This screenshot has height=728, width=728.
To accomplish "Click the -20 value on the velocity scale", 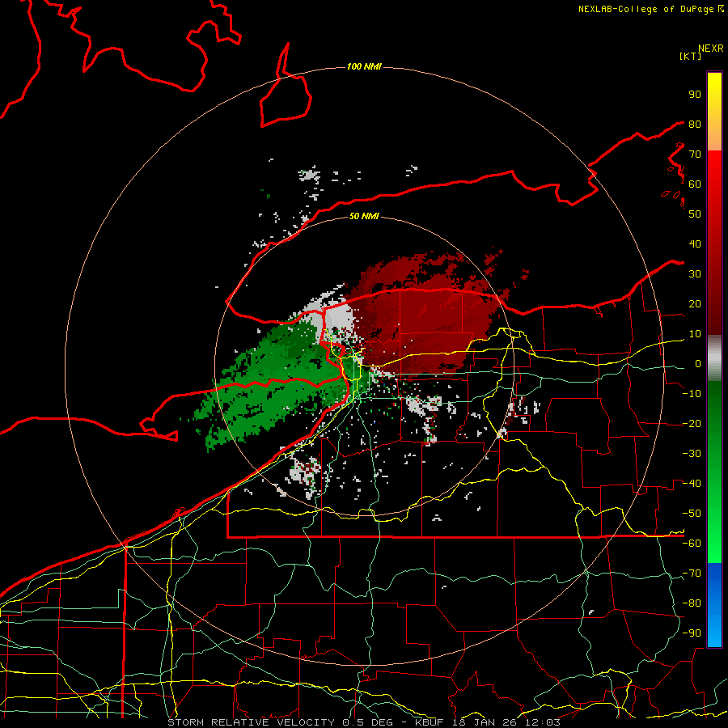I will (692, 423).
